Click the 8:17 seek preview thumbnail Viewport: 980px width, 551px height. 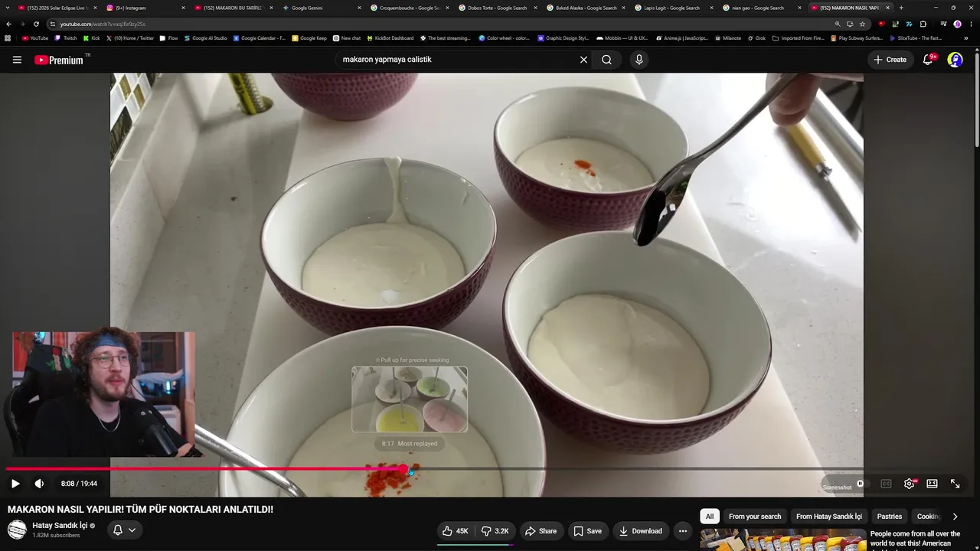[410, 399]
